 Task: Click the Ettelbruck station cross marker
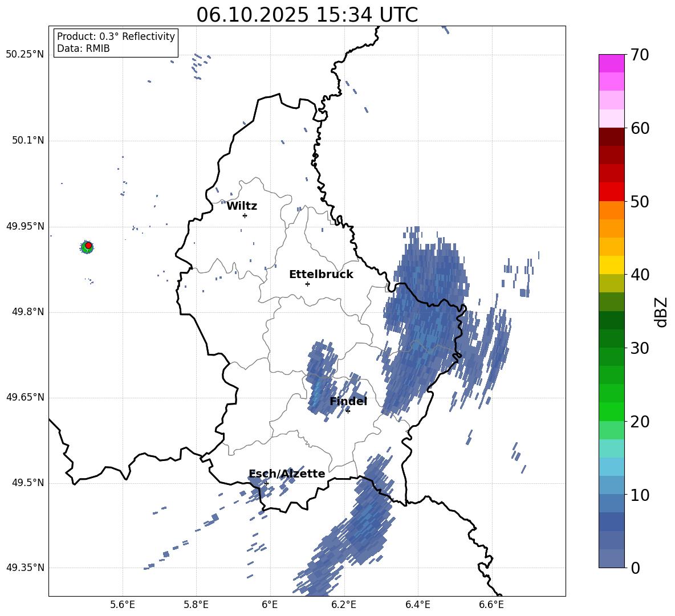coord(307,284)
